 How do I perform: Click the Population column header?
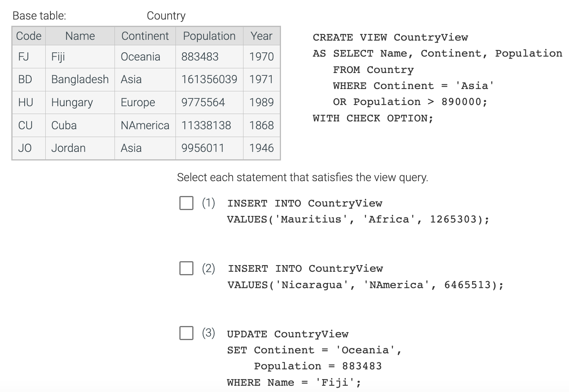click(209, 36)
